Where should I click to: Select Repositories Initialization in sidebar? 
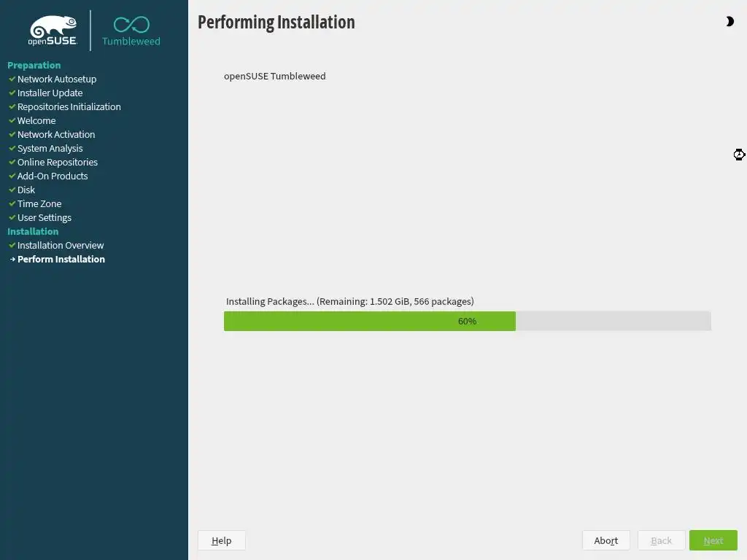coord(69,106)
